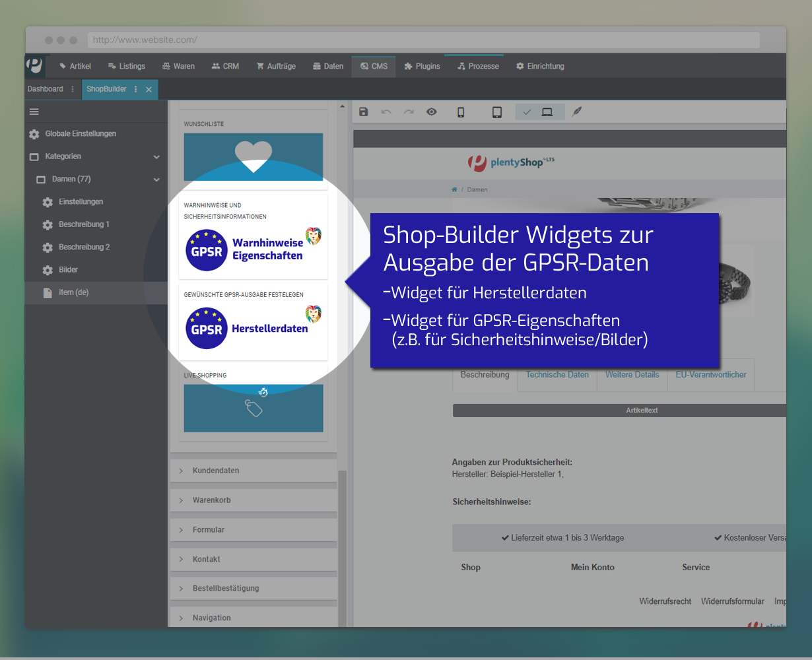Open the Artikel menu

tap(75, 66)
